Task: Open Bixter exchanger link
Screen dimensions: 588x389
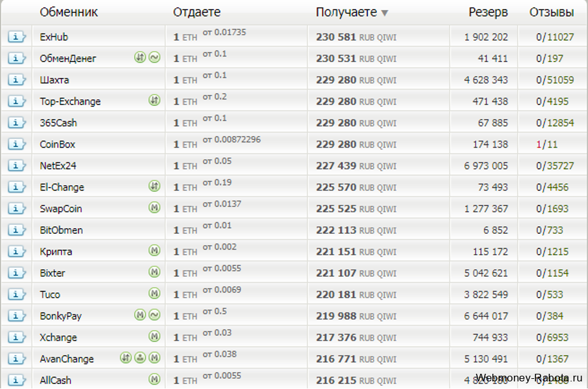Action: point(52,273)
